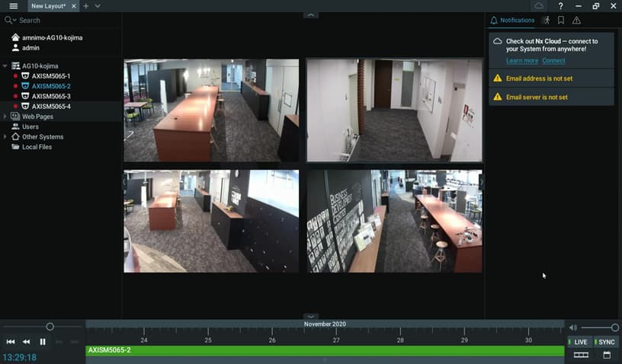Collapse the AG10-kojima server tree
The image size is (622, 364).
point(5,66)
